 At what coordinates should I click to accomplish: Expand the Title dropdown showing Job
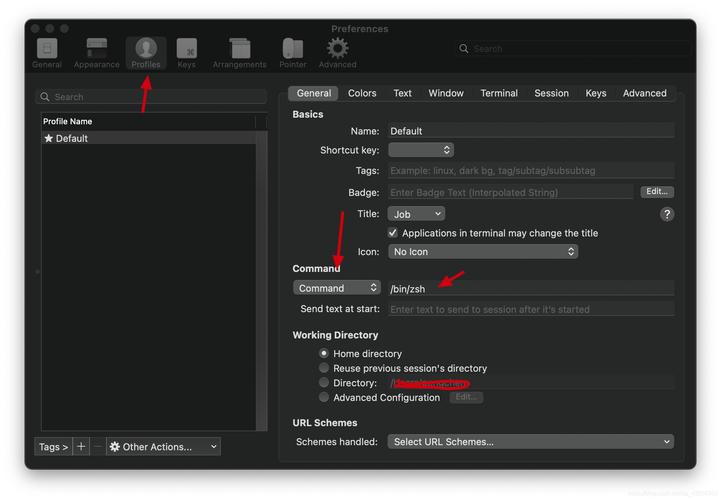[x=416, y=214]
